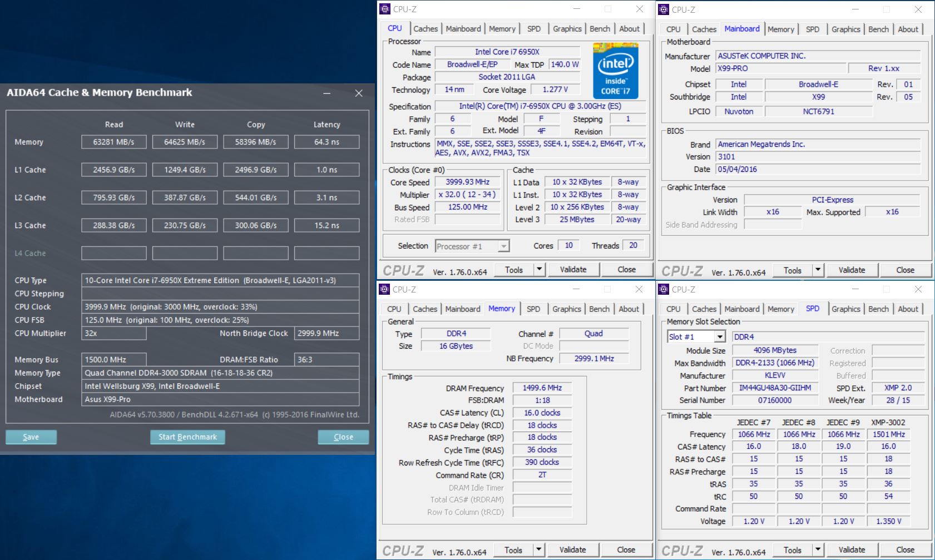The image size is (935, 560).
Task: Click CPU-Z app icon in Mainboard window title
Action: [664, 9]
